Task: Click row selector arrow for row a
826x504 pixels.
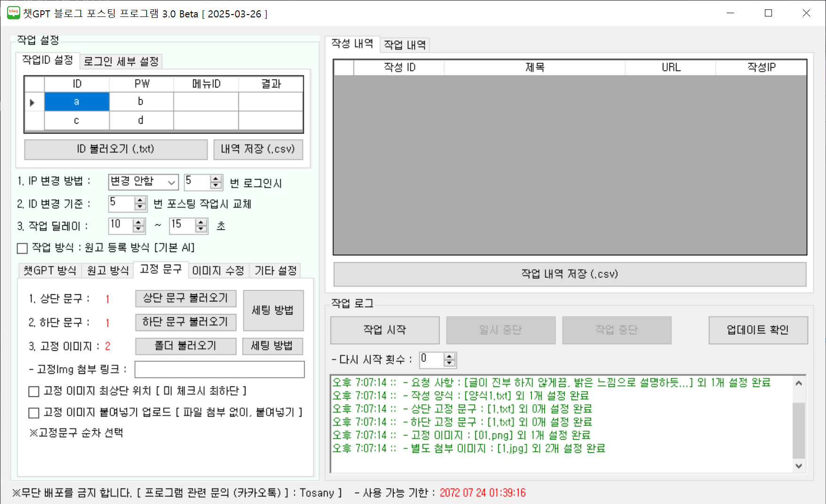Action: 34,102
